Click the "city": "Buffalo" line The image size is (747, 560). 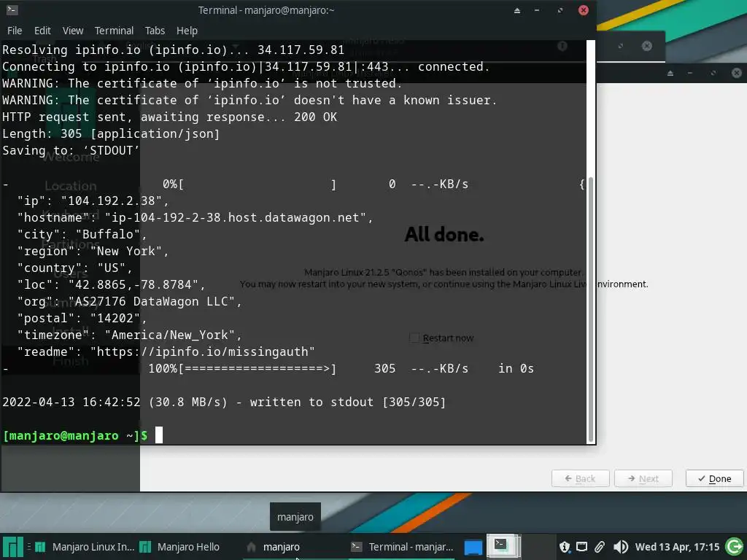pos(82,234)
